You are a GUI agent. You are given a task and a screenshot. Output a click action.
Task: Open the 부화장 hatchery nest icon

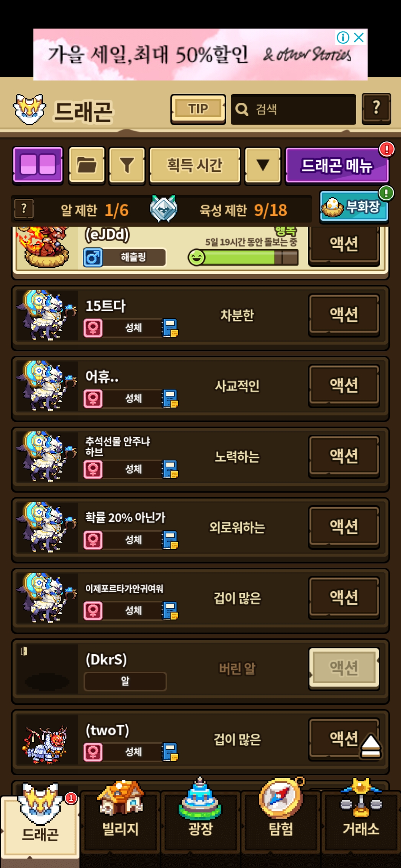tap(354, 207)
